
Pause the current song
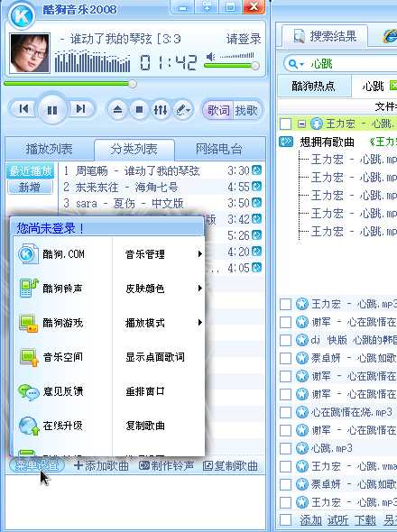tap(52, 109)
